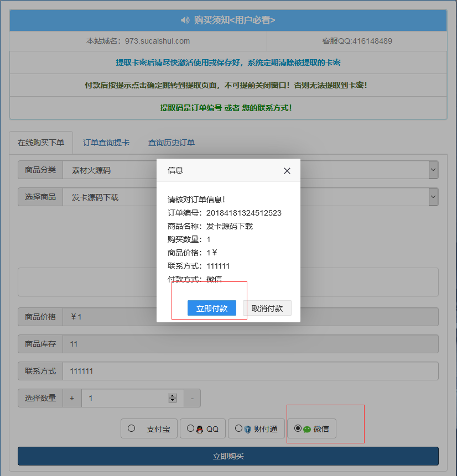Click the 立即付款 button
The width and height of the screenshot is (457, 476).
pyautogui.click(x=211, y=308)
